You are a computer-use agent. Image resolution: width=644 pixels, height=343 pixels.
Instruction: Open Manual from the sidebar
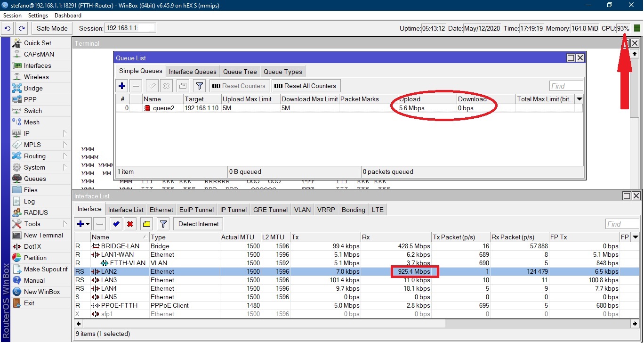click(34, 280)
